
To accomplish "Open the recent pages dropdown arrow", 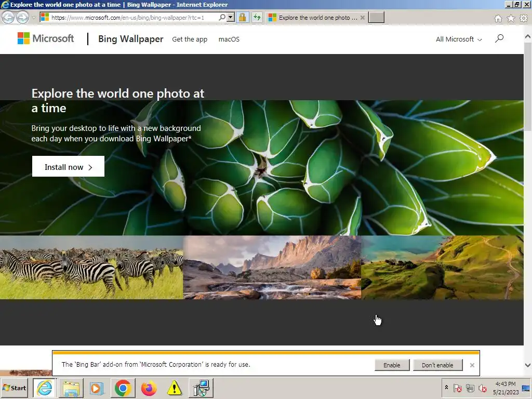I will point(34,18).
